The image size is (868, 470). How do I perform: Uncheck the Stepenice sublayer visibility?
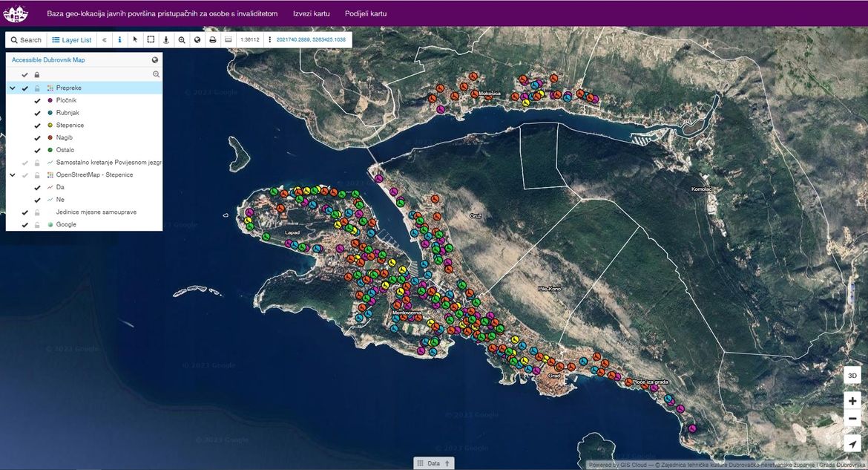[37, 125]
